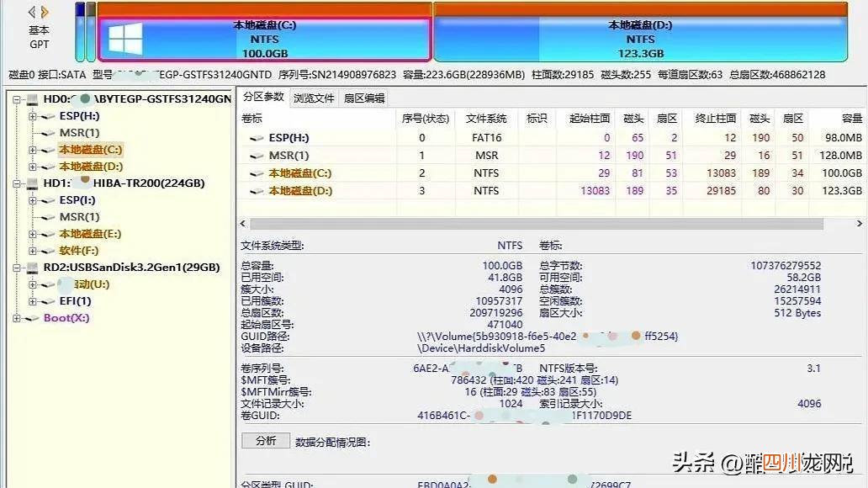Screen dimensions: 868x488
Task: Click ESP(I:) partition icon in tree
Action: (48, 200)
